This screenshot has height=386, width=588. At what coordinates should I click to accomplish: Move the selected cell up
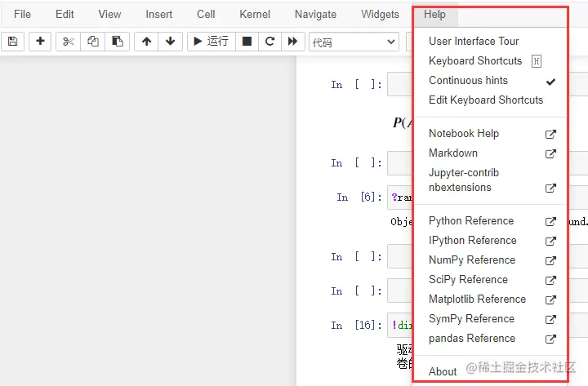147,42
